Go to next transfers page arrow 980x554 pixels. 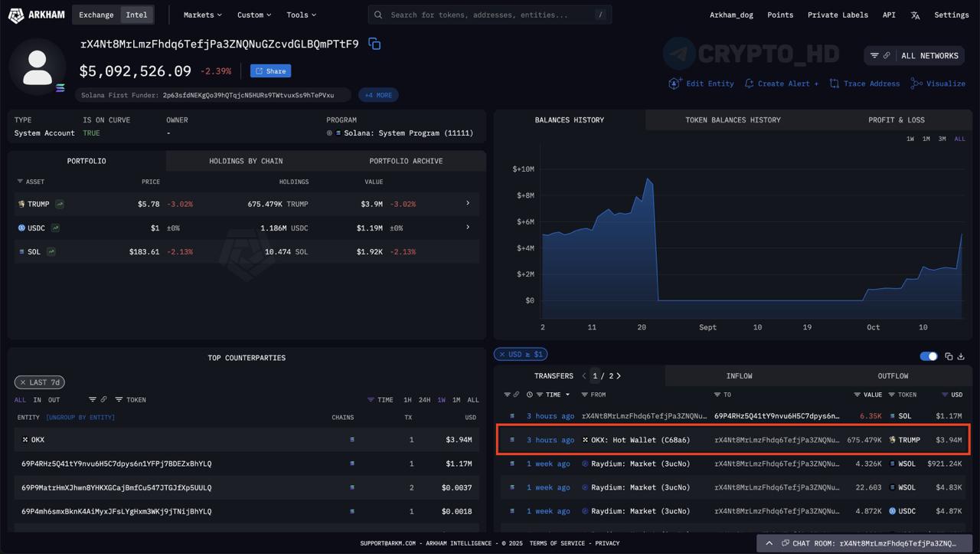pos(619,376)
